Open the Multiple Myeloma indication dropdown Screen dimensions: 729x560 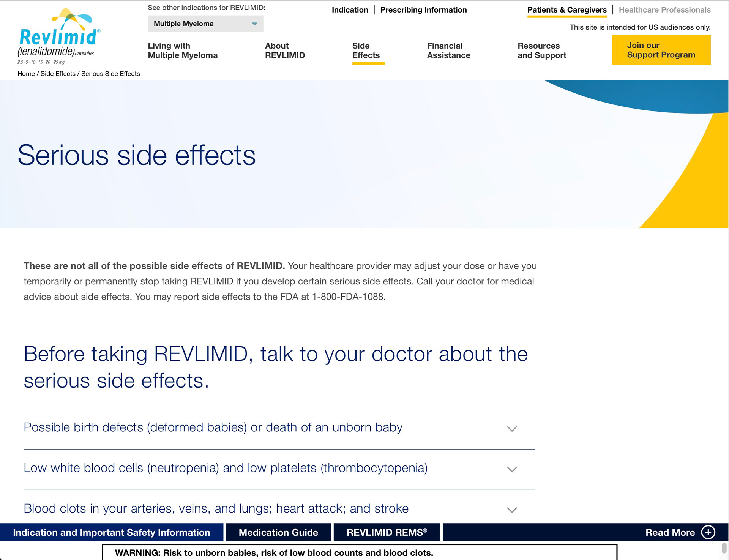point(205,24)
